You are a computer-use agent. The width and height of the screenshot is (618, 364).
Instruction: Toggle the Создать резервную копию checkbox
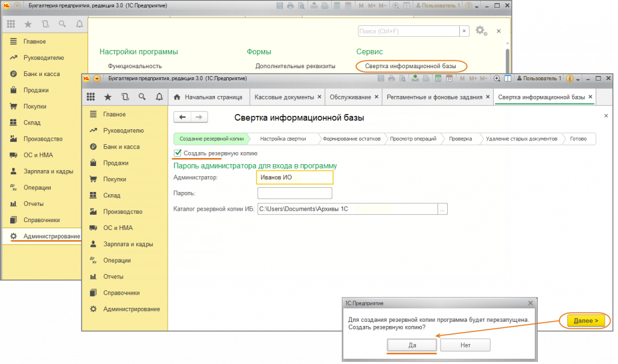(x=177, y=153)
